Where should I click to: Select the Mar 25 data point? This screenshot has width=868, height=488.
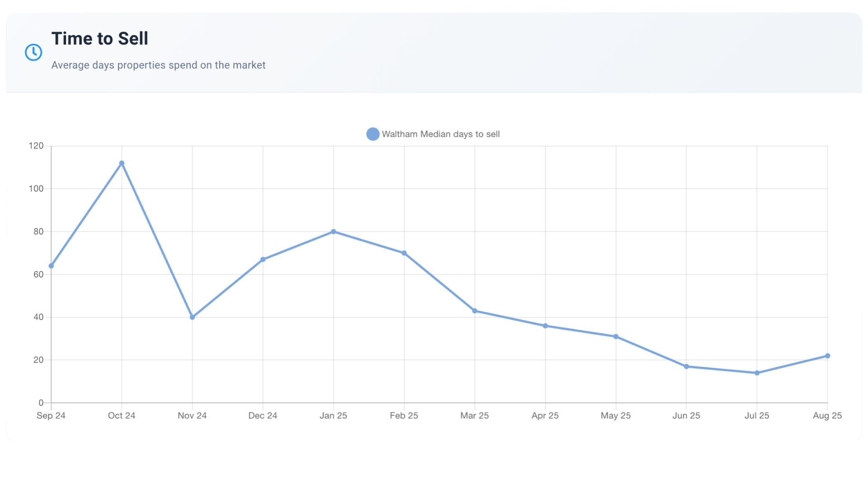coord(475,311)
